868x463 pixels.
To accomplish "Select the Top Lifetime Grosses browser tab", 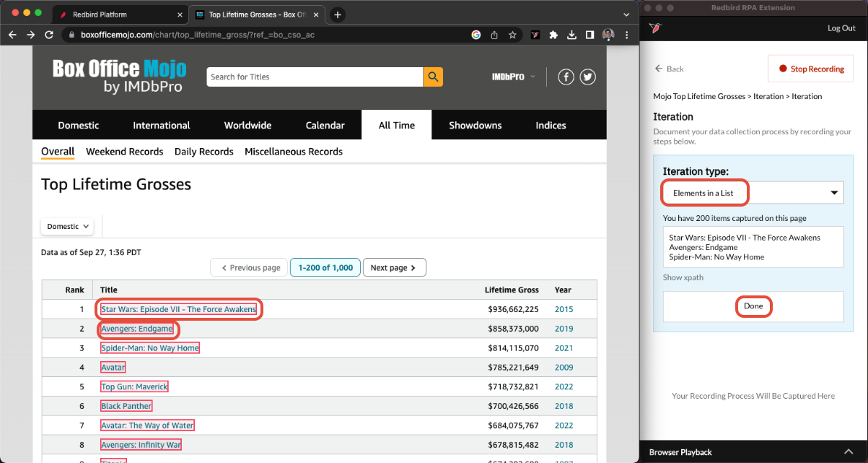I will 258,14.
